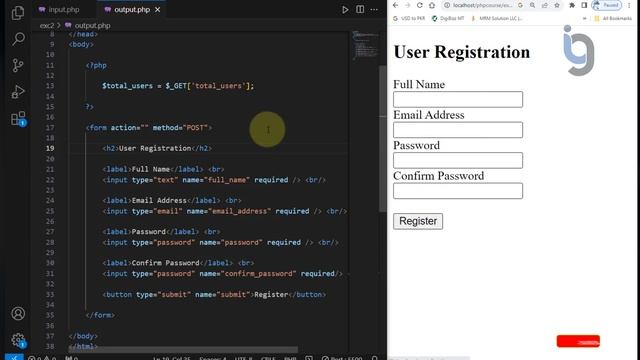Open the zoom magnifier in address bar
This screenshot has width=640, height=360.
click(x=533, y=5)
